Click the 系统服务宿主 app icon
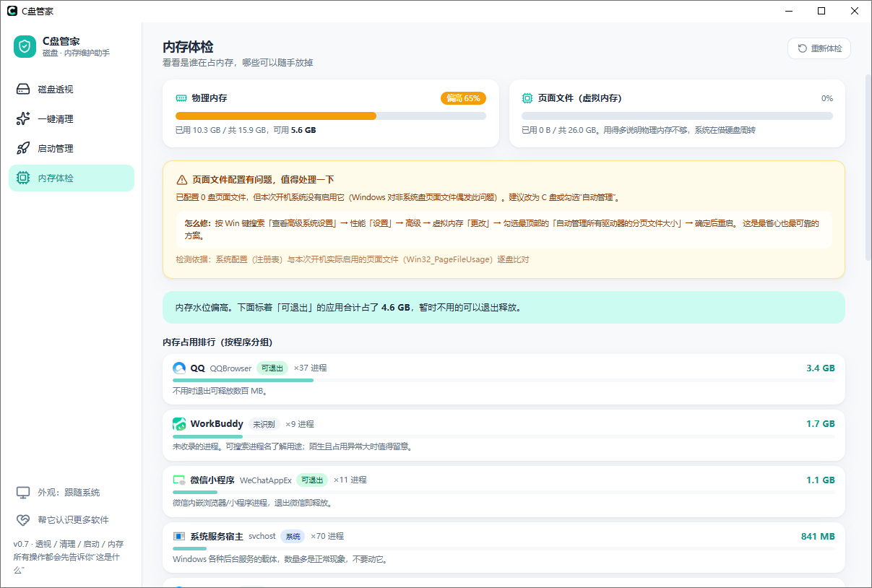Screen dimensions: 872x588 179,536
